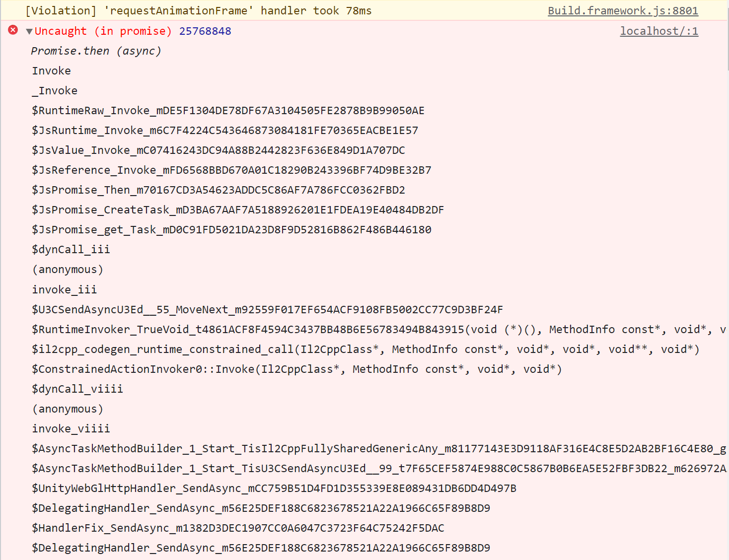Screen dimensions: 729x560
Task: Click the $ConstrainedActionInvoker0::Invoke frame
Action: pyautogui.click(x=297, y=369)
